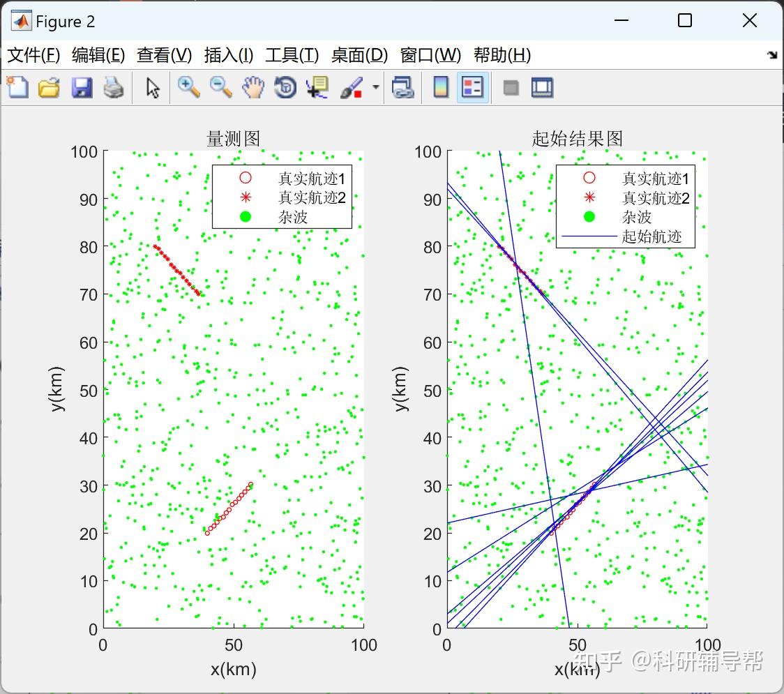Toggle the Insert Legend control

pos(472,87)
